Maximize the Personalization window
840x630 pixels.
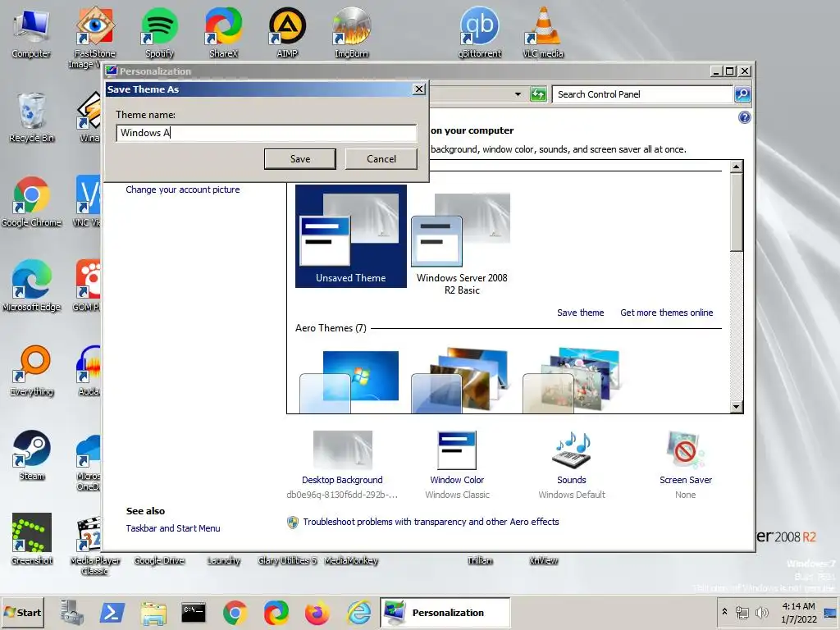729,71
